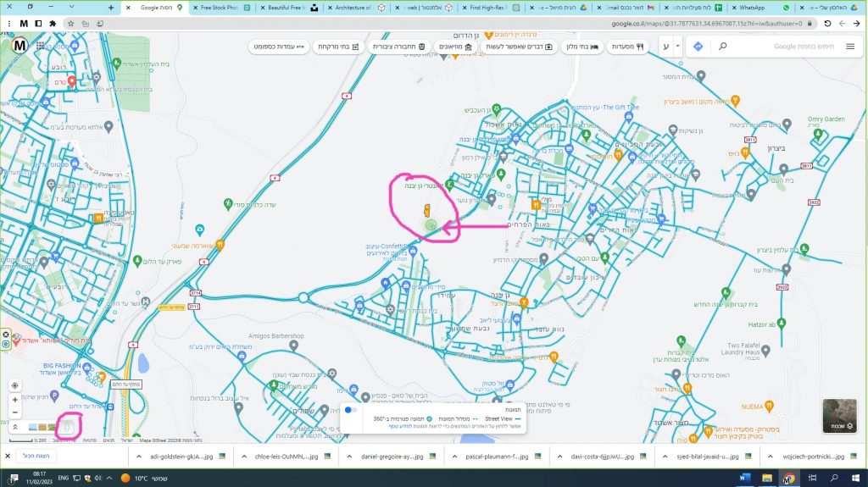Filter map by עמדות כספומט ATM chip
Image resolution: width=868 pixels, height=487 pixels.
tap(279, 47)
